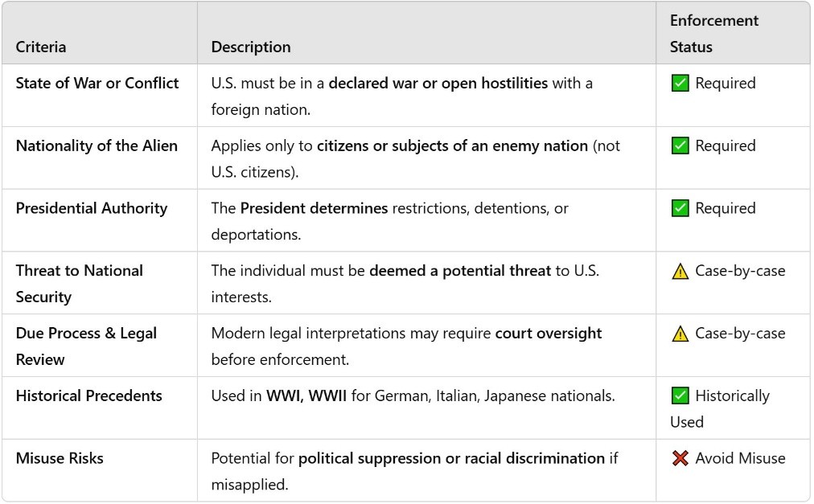The height and width of the screenshot is (504, 814).
Task: Click green checkmark beside Nationality of the Alien
Action: tap(680, 145)
